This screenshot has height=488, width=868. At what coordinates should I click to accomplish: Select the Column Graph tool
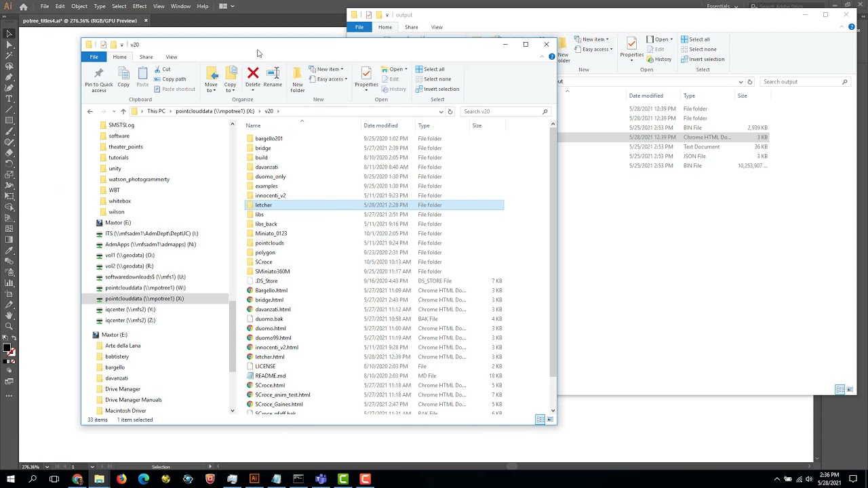pyautogui.click(x=9, y=283)
